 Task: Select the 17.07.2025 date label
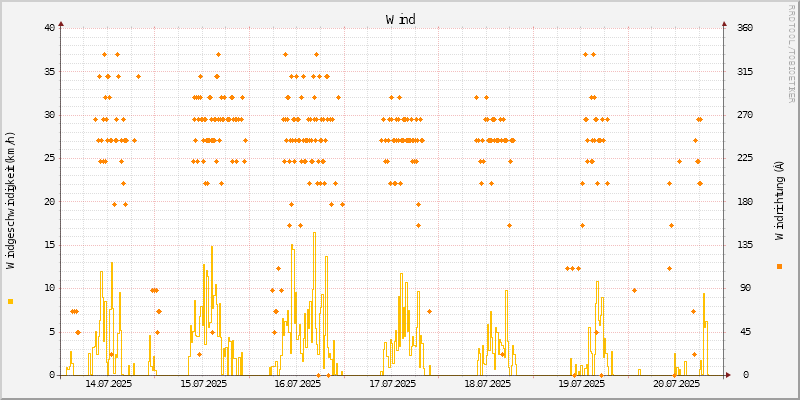pyautogui.click(x=393, y=383)
